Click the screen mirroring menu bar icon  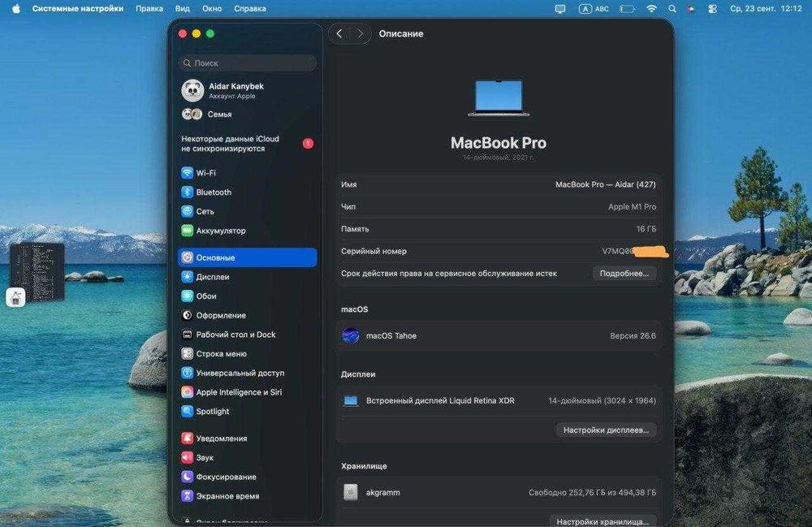coord(559,9)
